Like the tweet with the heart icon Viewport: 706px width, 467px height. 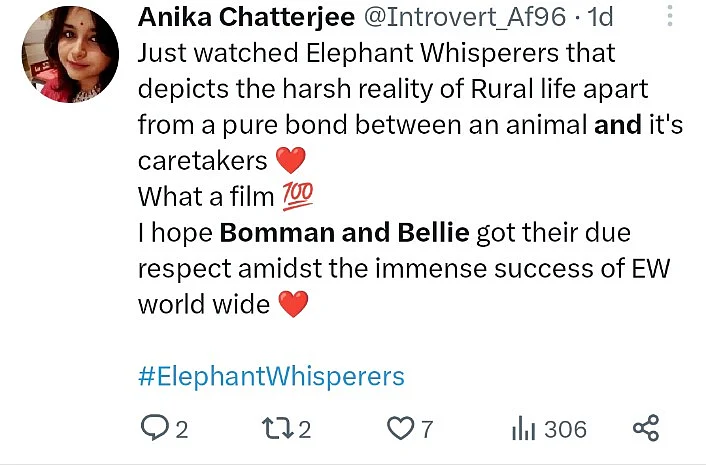[x=400, y=429]
